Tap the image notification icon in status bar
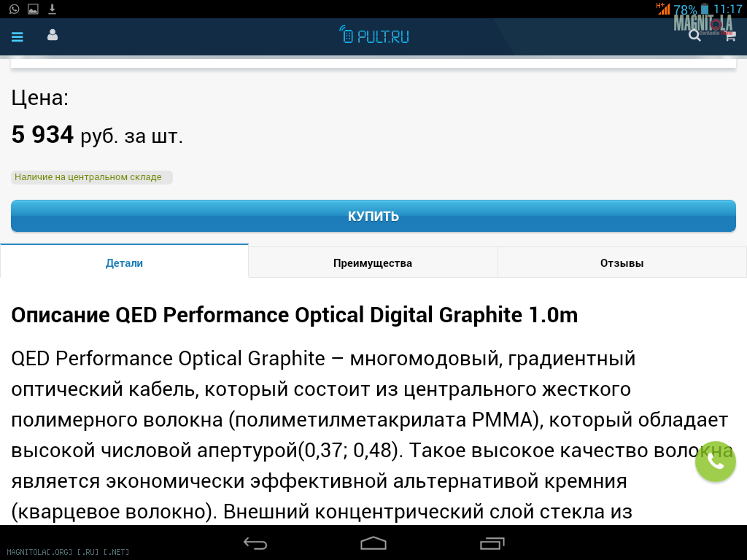 click(33, 9)
